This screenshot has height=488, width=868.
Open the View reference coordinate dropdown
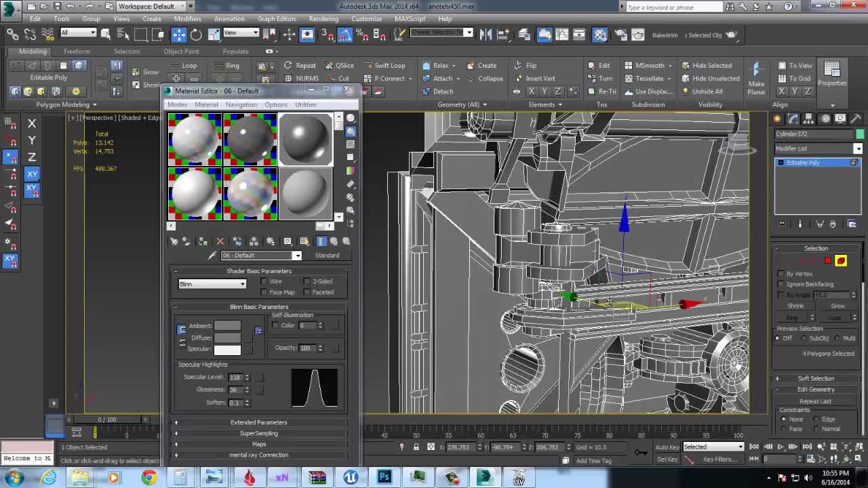241,33
